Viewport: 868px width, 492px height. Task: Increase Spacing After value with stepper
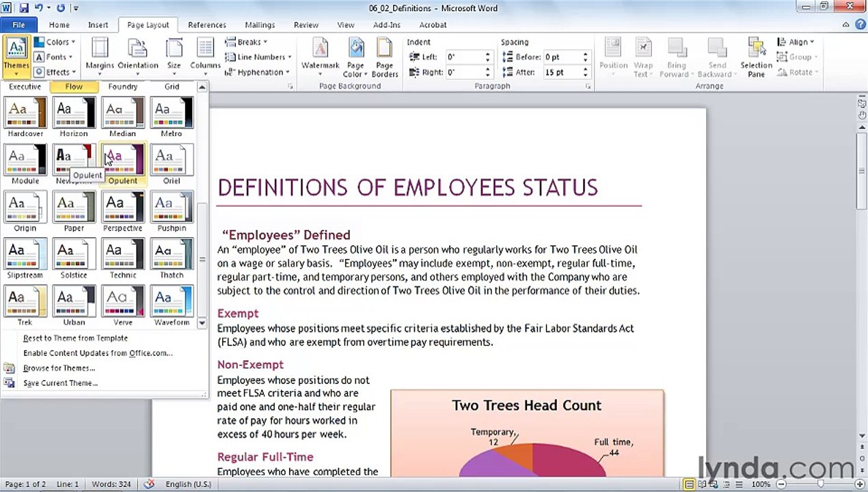[585, 70]
